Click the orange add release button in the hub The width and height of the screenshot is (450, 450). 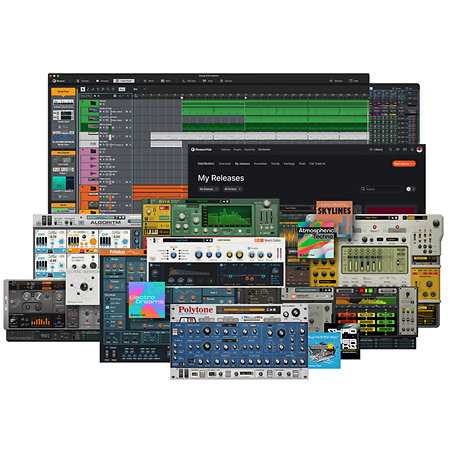point(404,164)
